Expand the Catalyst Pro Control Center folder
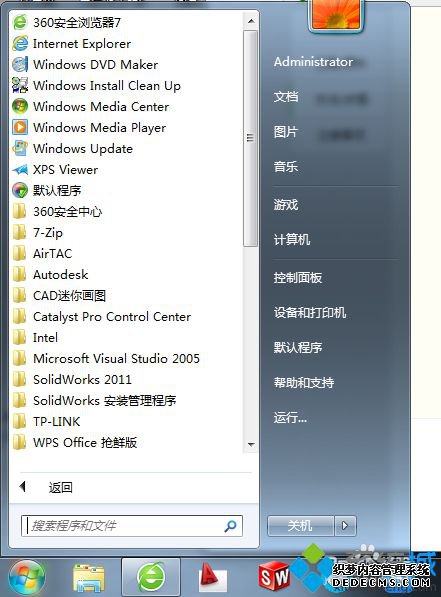Image resolution: width=441 pixels, height=597 pixels. (102, 316)
